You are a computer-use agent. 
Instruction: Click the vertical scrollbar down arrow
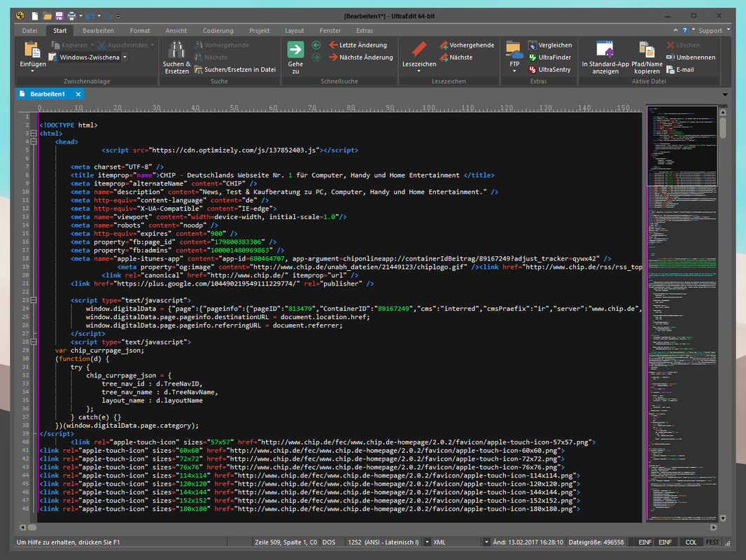click(723, 518)
